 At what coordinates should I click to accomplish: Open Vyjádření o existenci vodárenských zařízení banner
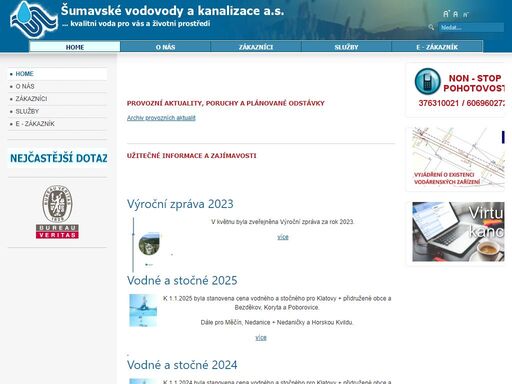click(458, 157)
